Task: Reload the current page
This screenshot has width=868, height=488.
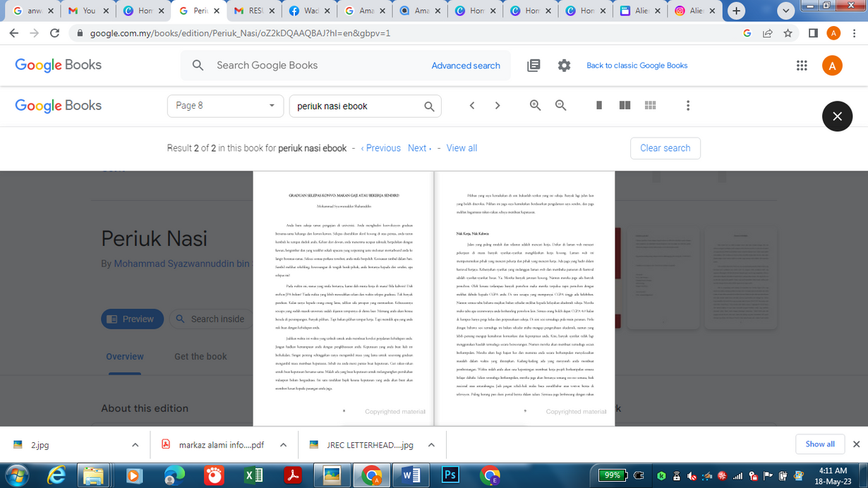Action: coord(54,33)
